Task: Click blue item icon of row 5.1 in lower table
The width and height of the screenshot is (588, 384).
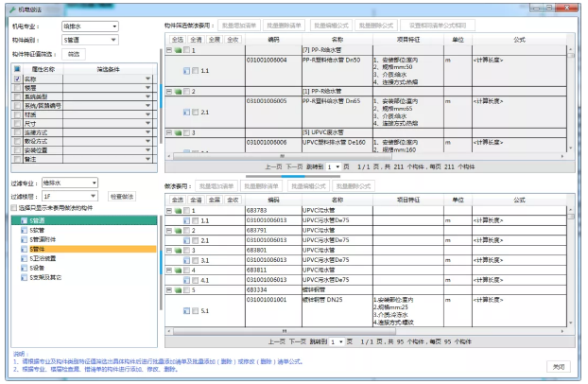Action: pyautogui.click(x=186, y=311)
